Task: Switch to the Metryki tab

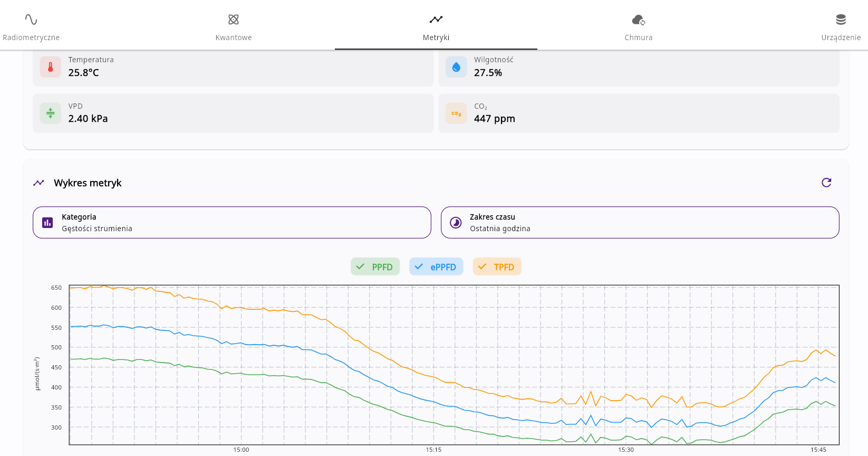Action: [436, 26]
